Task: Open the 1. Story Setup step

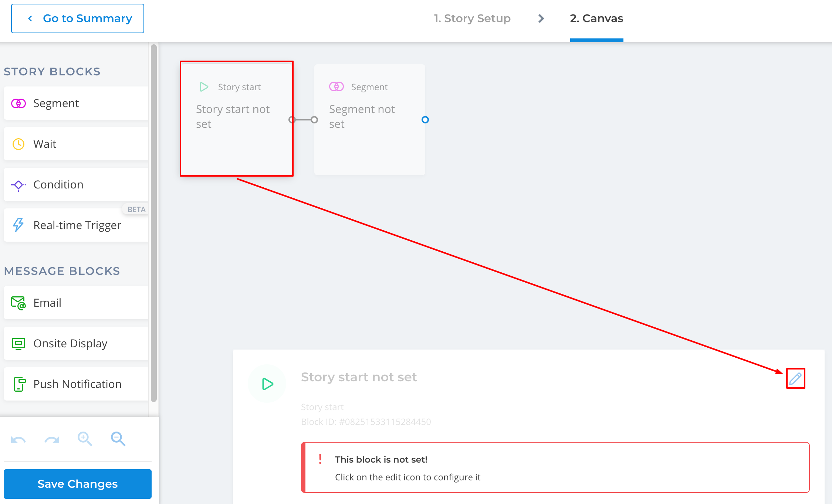Action: (x=472, y=18)
